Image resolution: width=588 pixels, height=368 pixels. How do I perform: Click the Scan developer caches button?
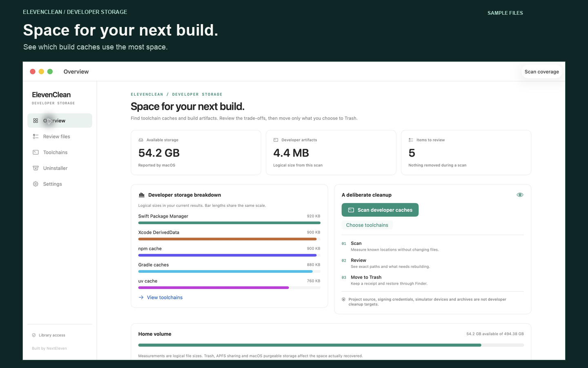point(380,210)
